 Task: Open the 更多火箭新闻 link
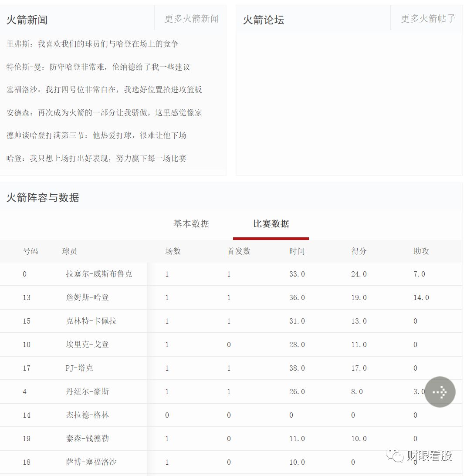[192, 19]
